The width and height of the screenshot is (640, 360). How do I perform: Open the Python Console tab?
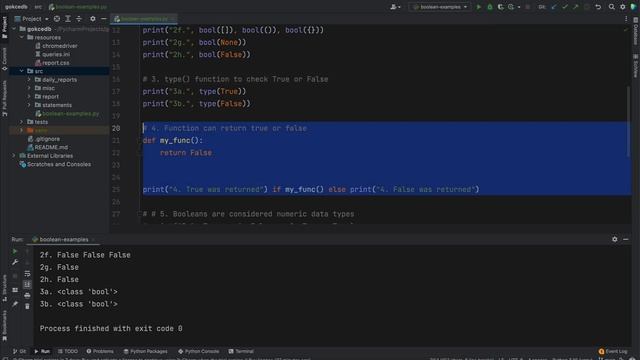point(199,351)
